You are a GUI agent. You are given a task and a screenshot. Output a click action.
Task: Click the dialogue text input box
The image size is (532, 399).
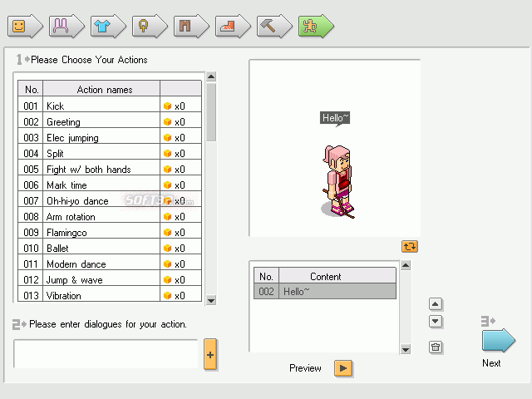click(x=106, y=354)
